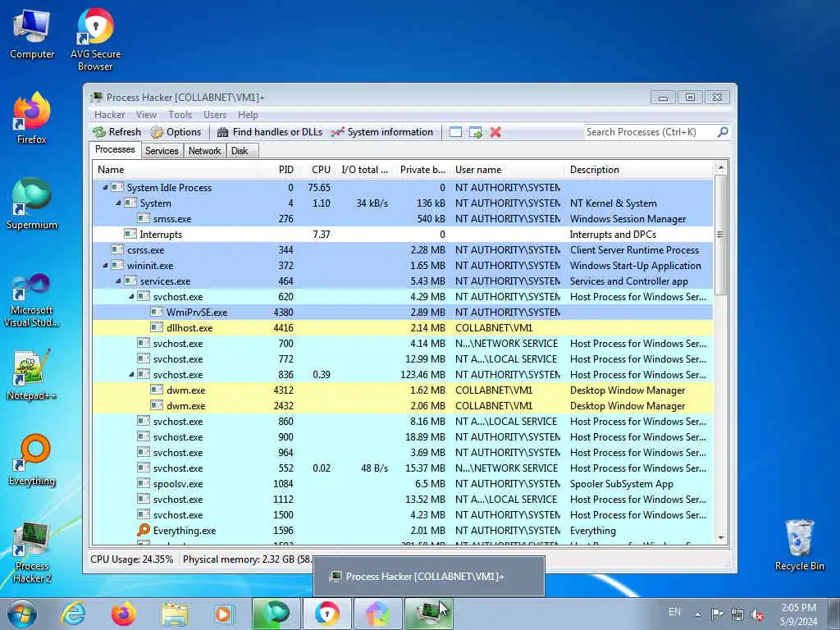Screen dimensions: 840x630
Task: Click the network tray icon
Action: (737, 614)
